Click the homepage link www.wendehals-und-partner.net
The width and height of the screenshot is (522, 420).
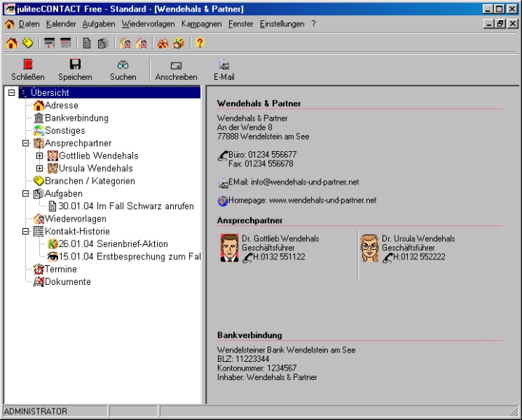tap(322, 200)
